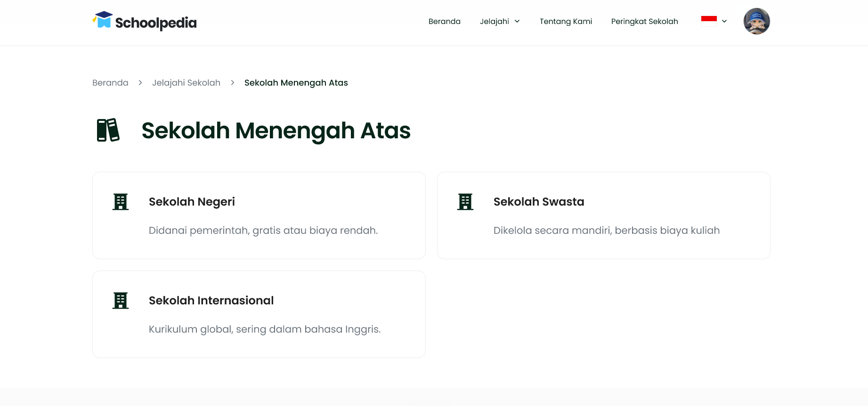Image resolution: width=868 pixels, height=406 pixels.
Task: Click the building icon for Sekolah Swasta
Action: coord(465,202)
